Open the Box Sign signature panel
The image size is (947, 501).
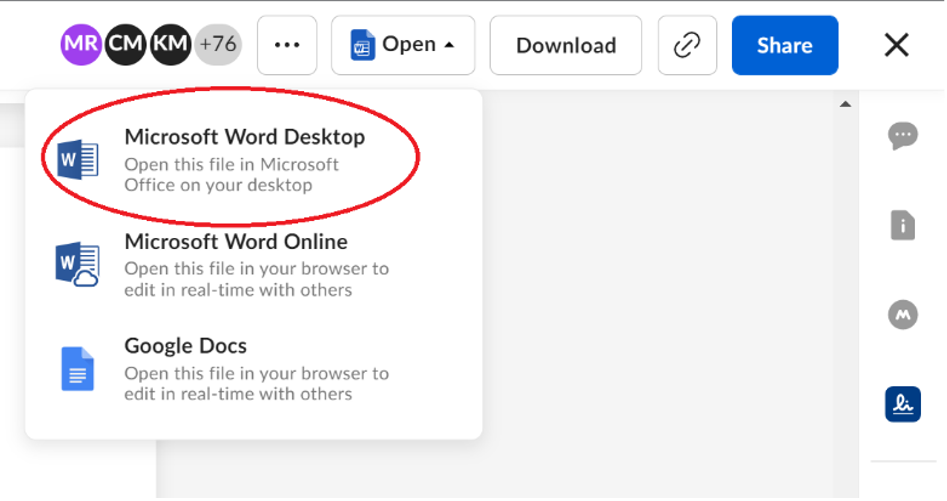click(x=903, y=404)
